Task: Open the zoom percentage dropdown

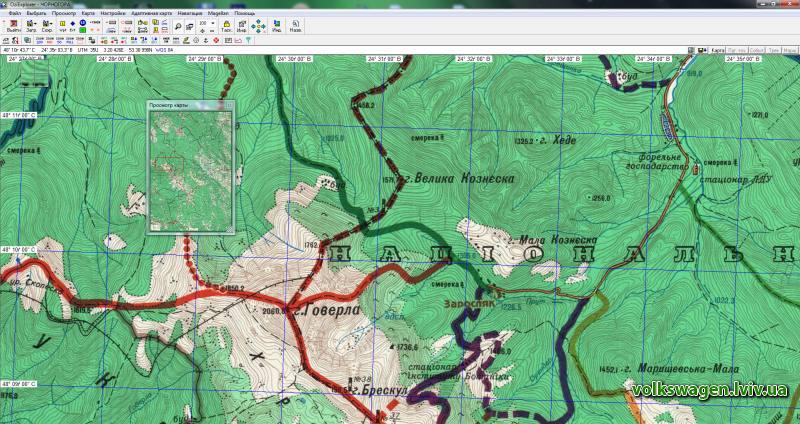Action: pyautogui.click(x=213, y=23)
